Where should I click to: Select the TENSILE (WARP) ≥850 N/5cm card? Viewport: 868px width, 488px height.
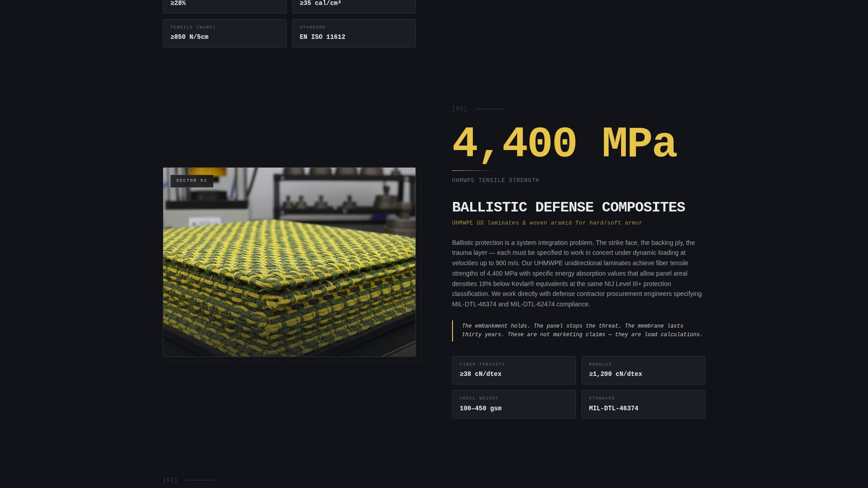(x=225, y=33)
